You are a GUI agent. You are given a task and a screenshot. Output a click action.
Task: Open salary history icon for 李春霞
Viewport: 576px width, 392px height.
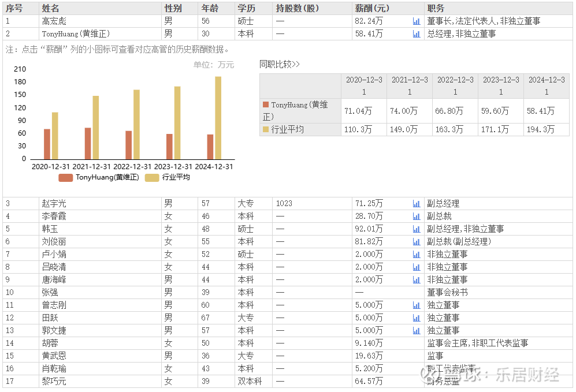point(416,216)
